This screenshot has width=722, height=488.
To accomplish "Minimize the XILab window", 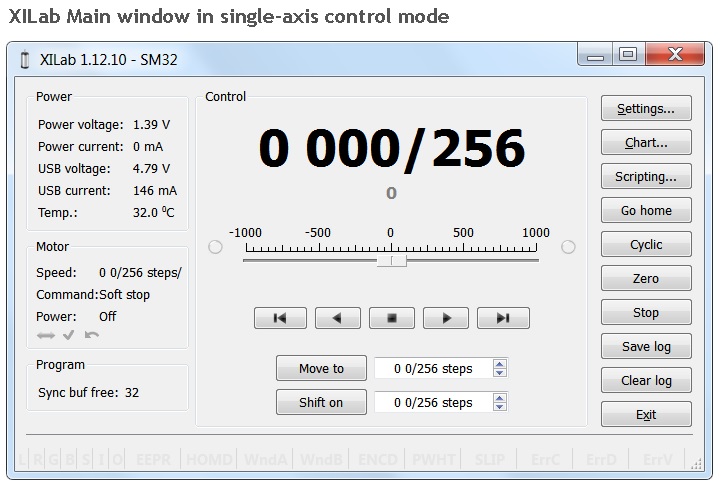I will (x=595, y=55).
